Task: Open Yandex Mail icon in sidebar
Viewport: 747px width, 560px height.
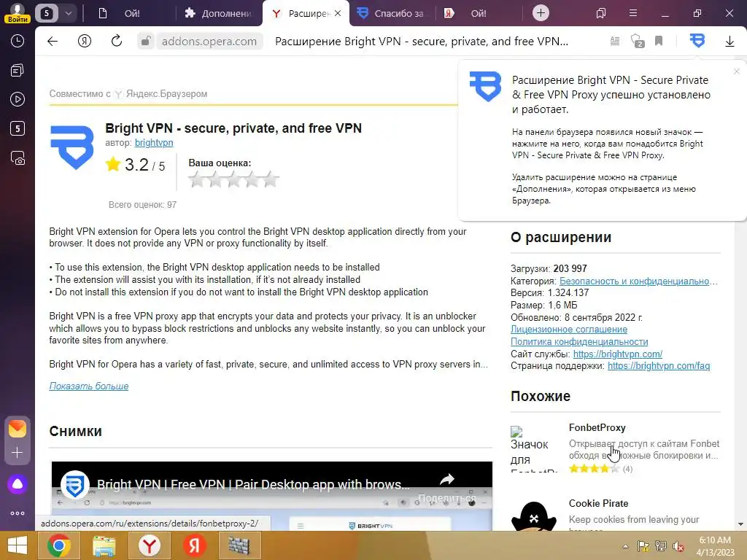Action: pos(18,429)
